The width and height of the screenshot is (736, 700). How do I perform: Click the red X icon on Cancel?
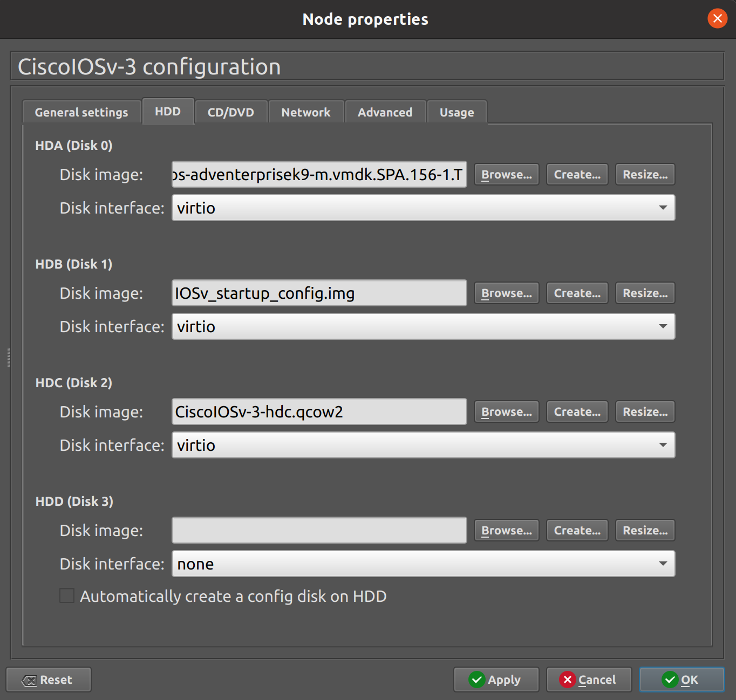click(x=568, y=680)
